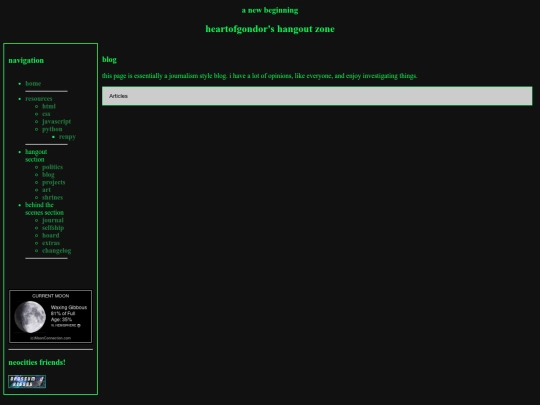Visit the politics page
Viewport: 540px width, 405px height.
(x=52, y=167)
